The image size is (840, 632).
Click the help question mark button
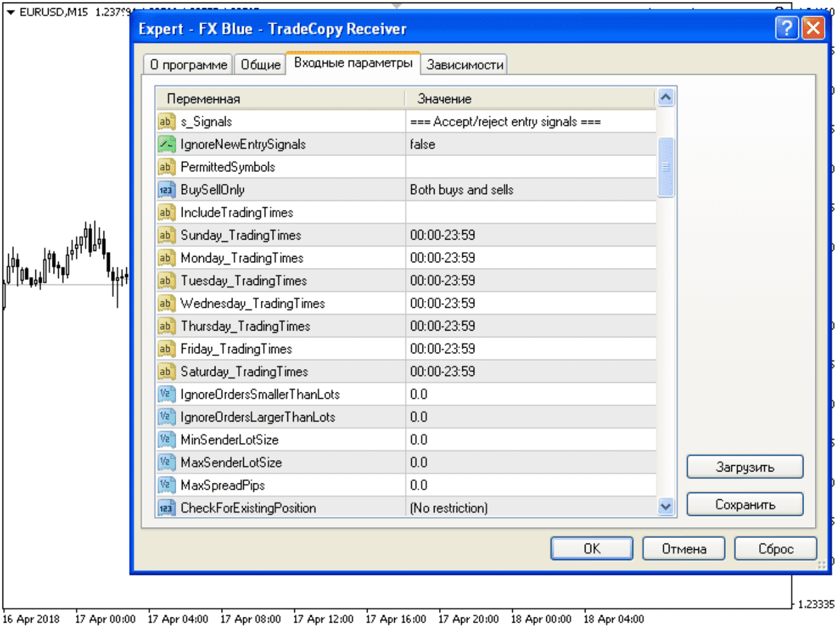point(786,28)
